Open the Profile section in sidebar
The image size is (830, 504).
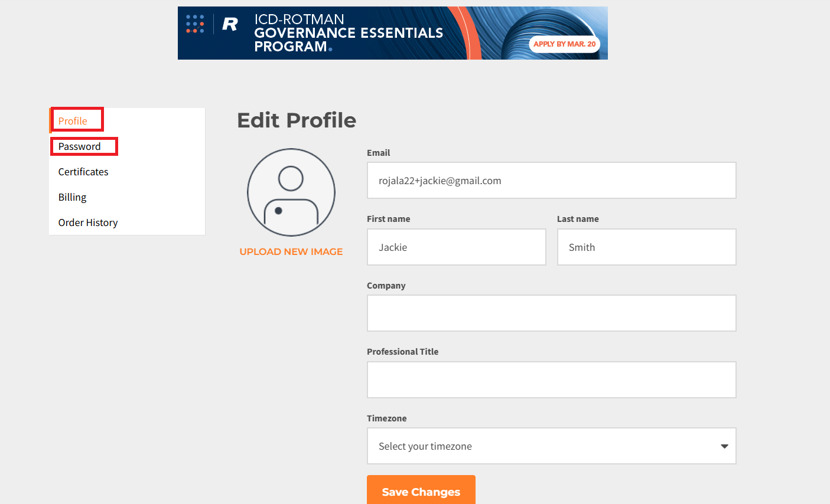click(x=73, y=121)
